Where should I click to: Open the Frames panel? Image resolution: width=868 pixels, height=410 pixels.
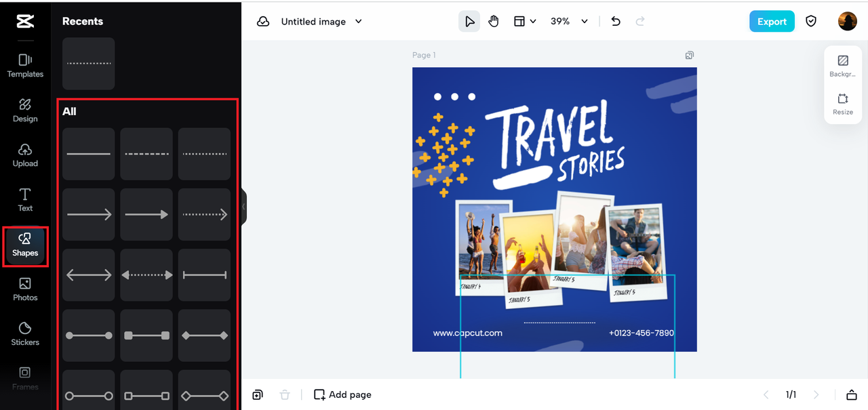tap(25, 378)
